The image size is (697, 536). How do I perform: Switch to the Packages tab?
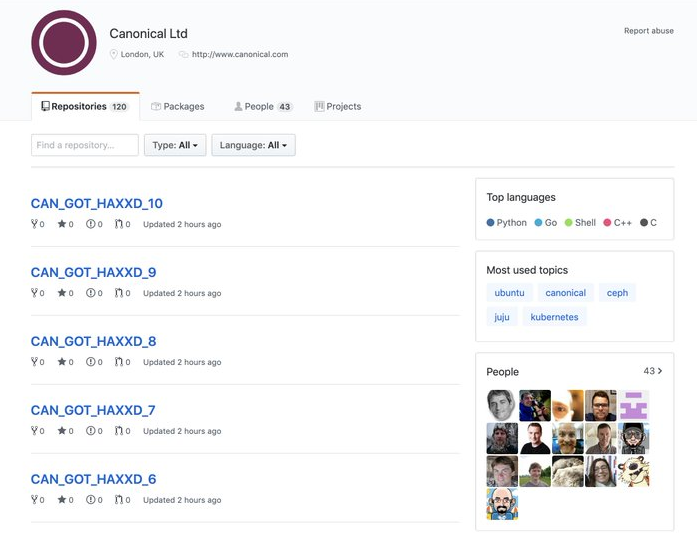(178, 106)
